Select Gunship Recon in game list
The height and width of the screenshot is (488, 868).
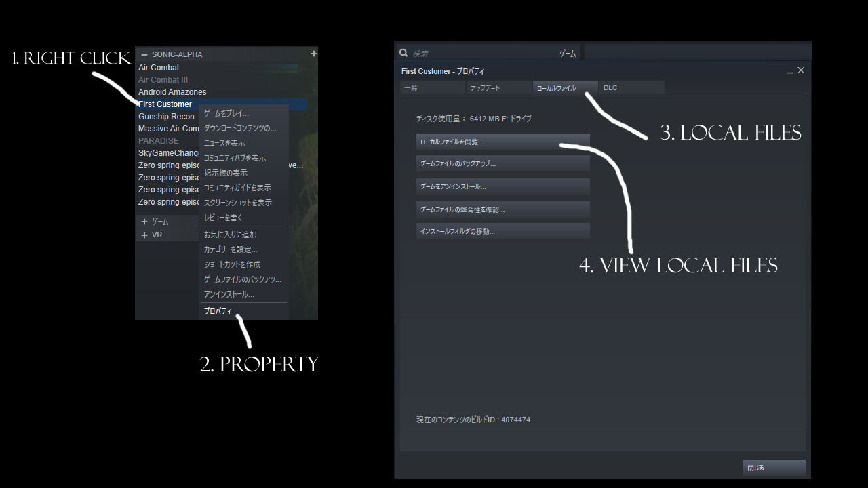point(166,116)
